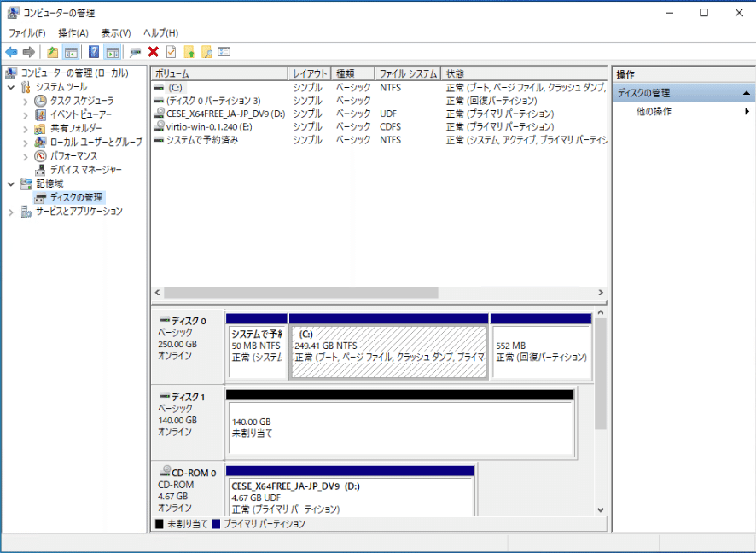756x553 pixels.
Task: Open the 表示(V) menu
Action: click(116, 32)
